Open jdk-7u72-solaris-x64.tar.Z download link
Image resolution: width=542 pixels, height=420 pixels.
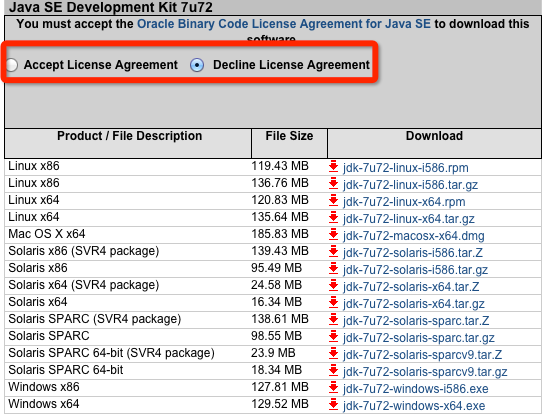click(411, 287)
